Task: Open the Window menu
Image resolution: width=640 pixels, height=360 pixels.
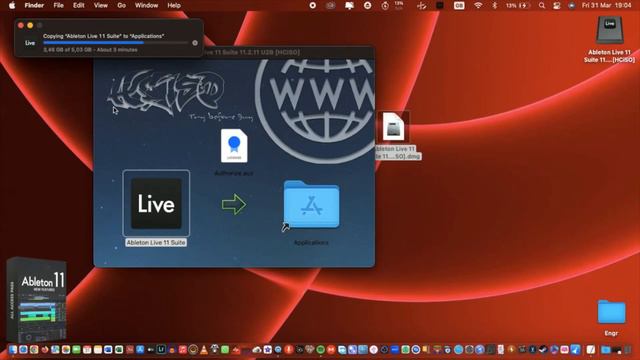Action: 146,5
